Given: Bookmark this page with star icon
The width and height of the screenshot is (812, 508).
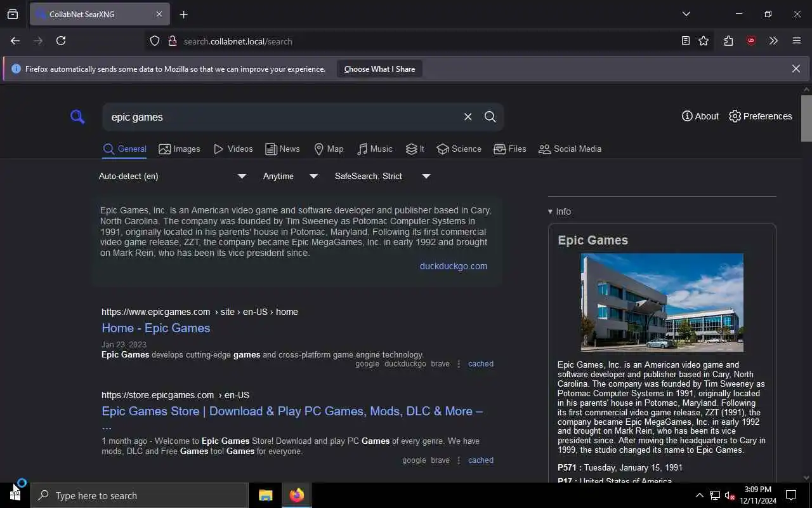Looking at the screenshot, I should point(704,41).
